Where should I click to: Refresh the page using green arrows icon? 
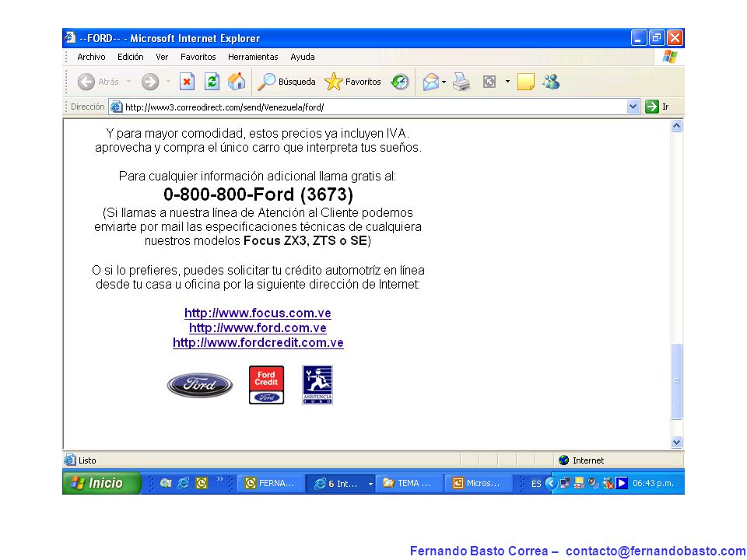tap(212, 82)
